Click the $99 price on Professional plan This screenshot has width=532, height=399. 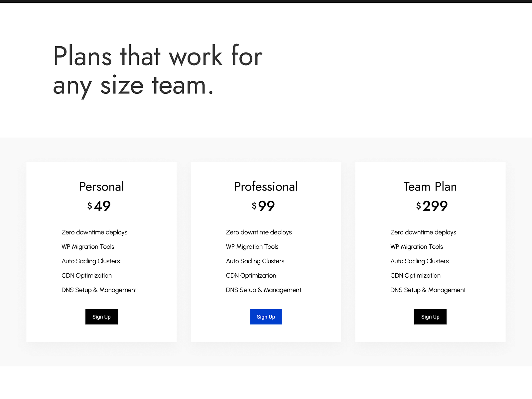point(263,206)
